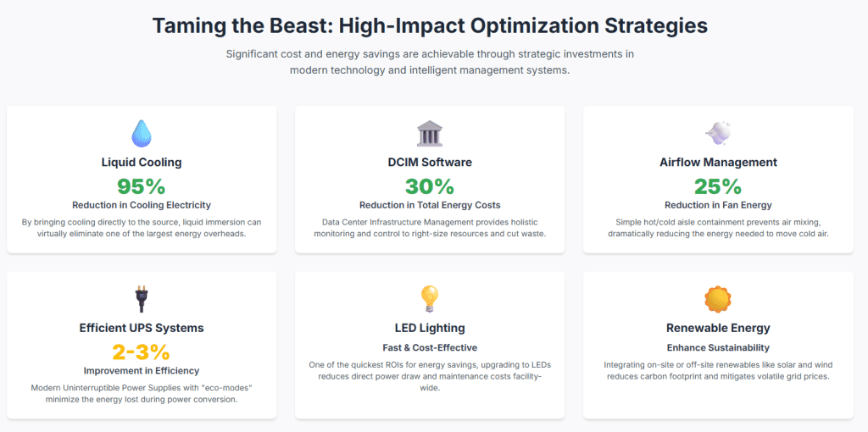The height and width of the screenshot is (432, 868).
Task: Select the DCIM Software card heading
Action: (430, 162)
